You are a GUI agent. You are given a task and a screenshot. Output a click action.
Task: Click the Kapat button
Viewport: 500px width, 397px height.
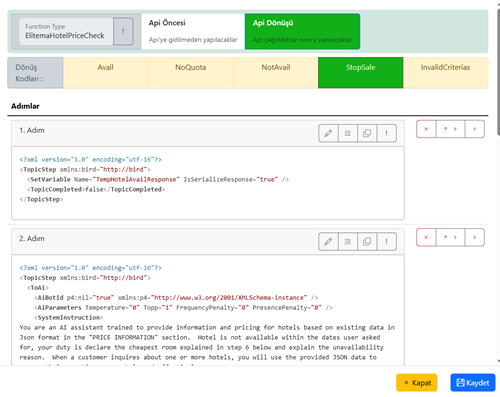pyautogui.click(x=417, y=383)
